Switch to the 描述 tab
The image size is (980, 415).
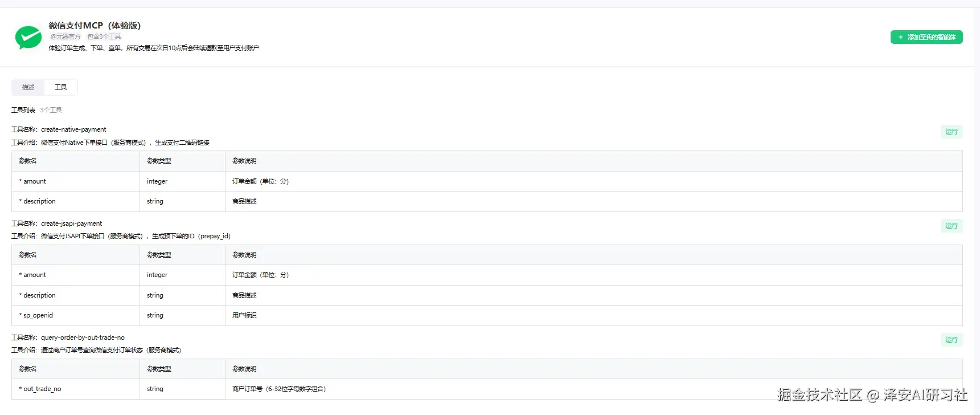(x=28, y=87)
